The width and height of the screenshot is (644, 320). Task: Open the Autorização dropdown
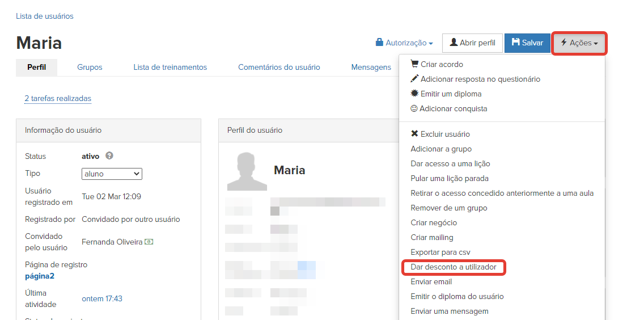click(x=404, y=43)
